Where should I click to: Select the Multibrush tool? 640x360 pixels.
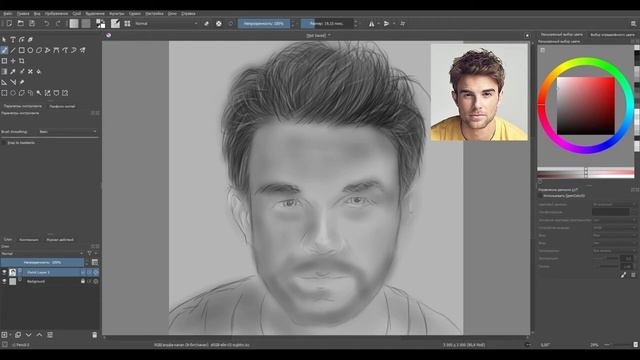click(82, 50)
